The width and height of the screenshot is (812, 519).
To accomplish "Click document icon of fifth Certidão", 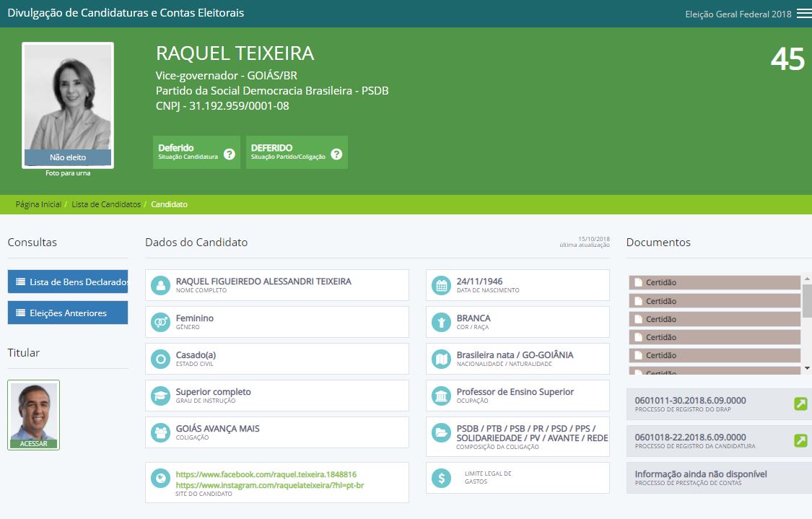I will [x=639, y=355].
